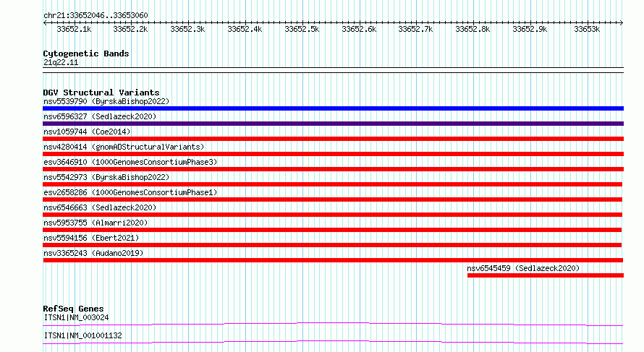644x352 pixels.
Task: Click nsv5953755 (Almarri2020) label
Action: tap(96, 223)
